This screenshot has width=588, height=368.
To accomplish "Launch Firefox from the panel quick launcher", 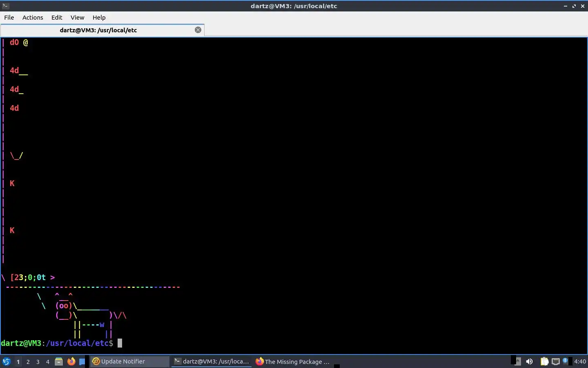I will [71, 361].
